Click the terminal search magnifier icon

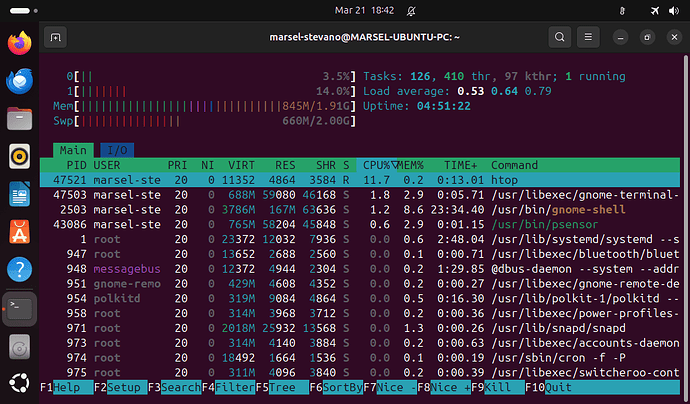click(x=563, y=37)
